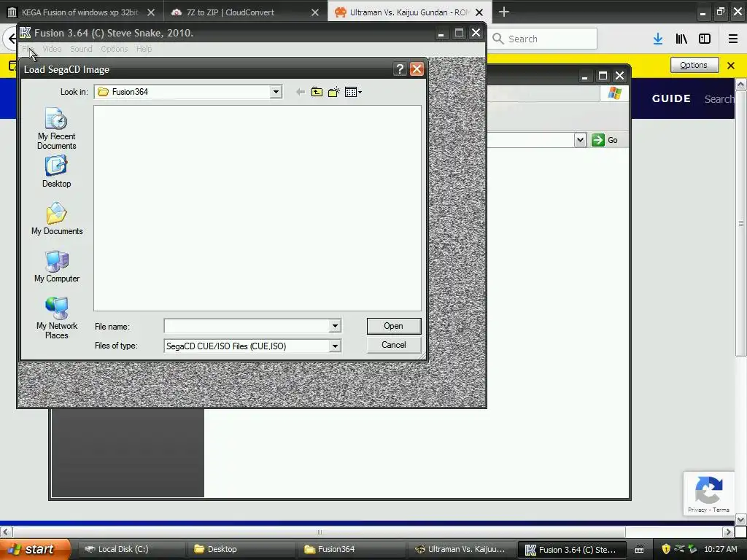Toggle the browser sidebar icon

[x=705, y=39]
